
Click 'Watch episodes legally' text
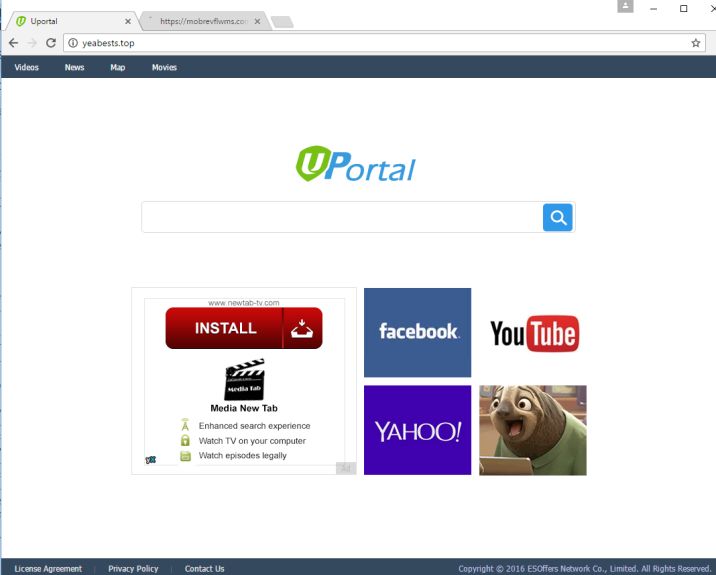[242, 455]
